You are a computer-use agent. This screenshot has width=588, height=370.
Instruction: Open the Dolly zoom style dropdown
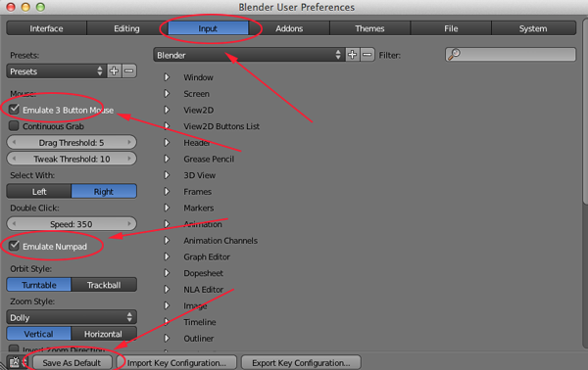(x=72, y=317)
